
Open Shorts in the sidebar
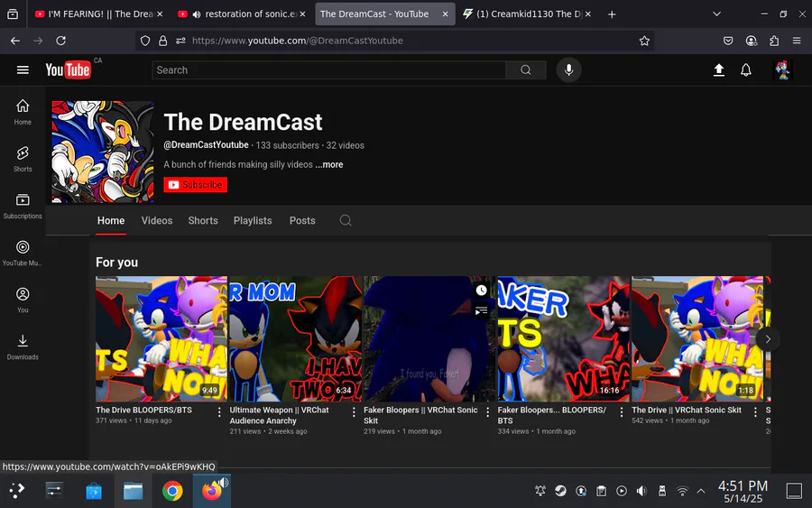coord(23,159)
